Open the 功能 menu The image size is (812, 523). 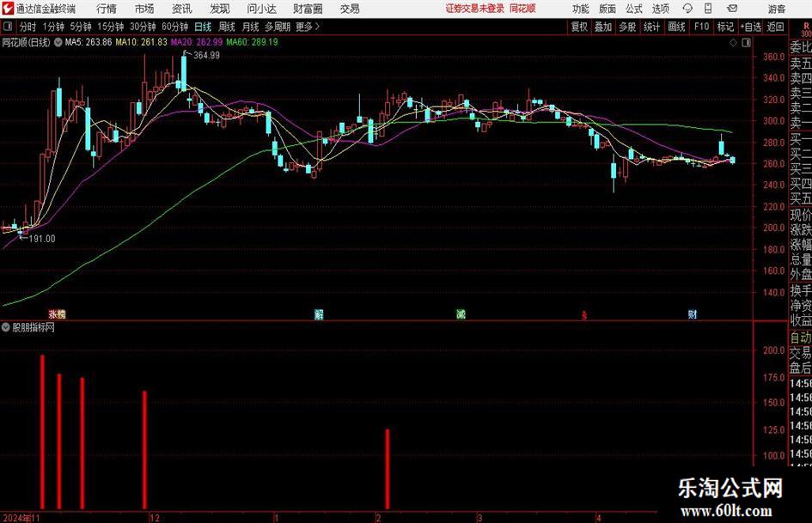point(581,9)
